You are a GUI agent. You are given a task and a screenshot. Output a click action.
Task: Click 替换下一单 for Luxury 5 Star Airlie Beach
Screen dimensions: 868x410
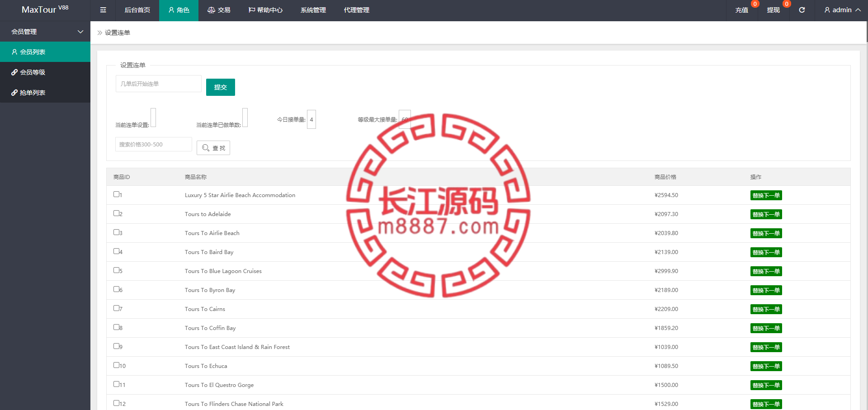tap(766, 195)
